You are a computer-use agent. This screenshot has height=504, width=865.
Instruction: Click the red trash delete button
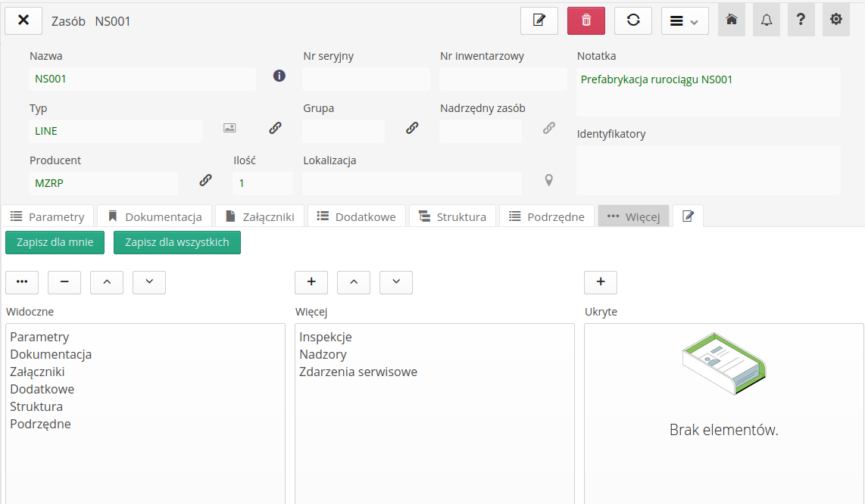(x=586, y=20)
